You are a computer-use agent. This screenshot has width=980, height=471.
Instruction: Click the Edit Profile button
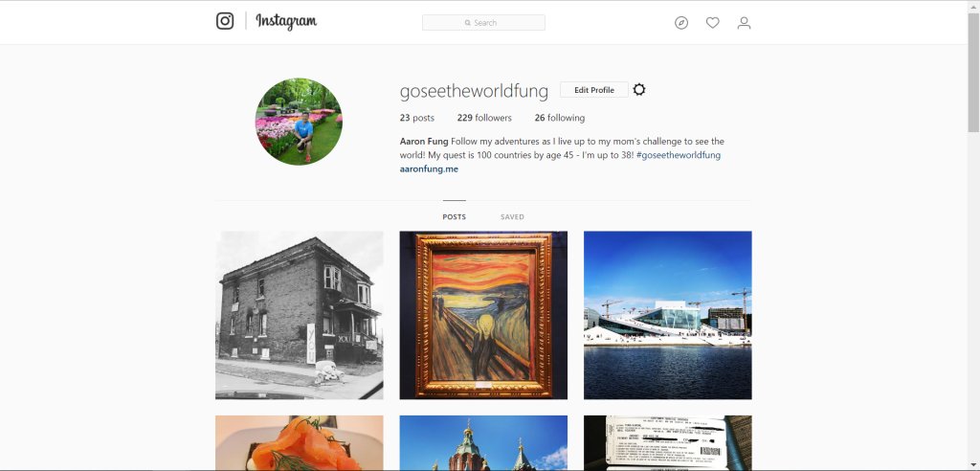[x=593, y=89]
